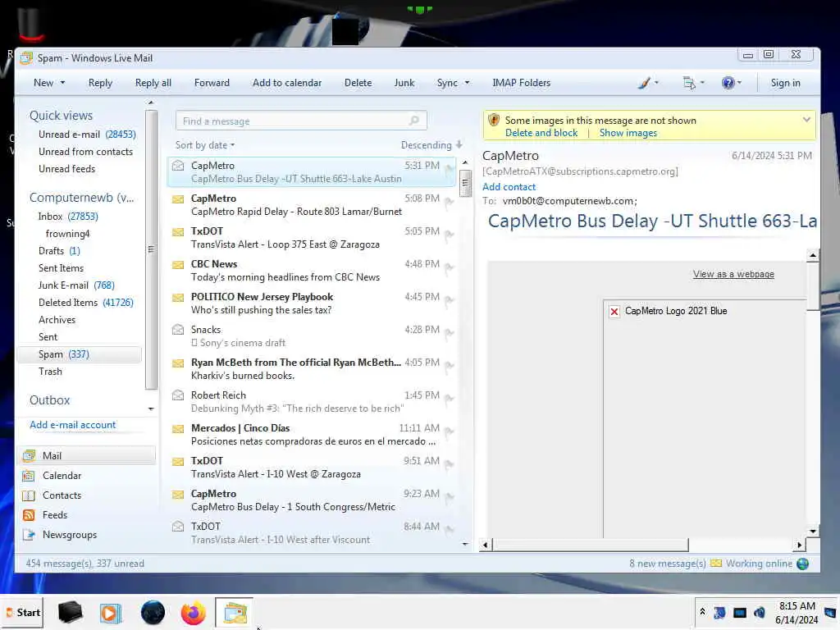Flag the POLITICO New Jersey Playbook message
The height and width of the screenshot is (630, 840).
pos(450,300)
